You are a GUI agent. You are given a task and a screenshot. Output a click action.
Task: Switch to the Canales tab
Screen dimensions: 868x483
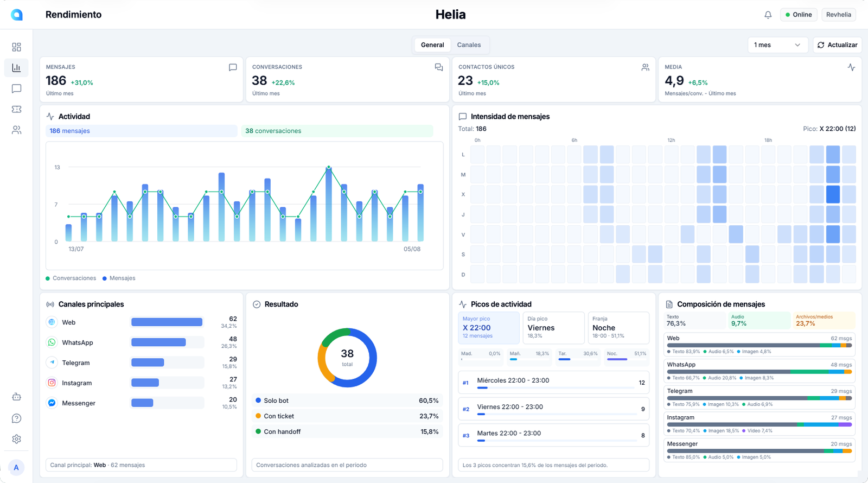(469, 45)
